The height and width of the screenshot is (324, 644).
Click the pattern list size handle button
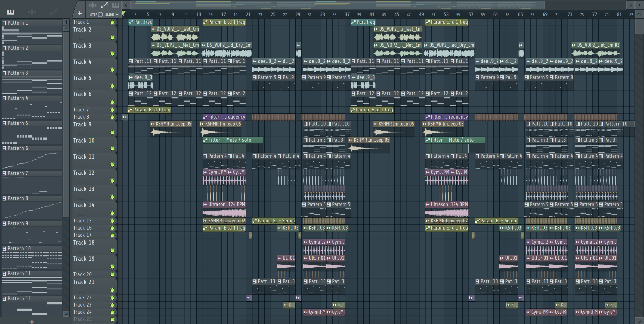(x=66, y=22)
